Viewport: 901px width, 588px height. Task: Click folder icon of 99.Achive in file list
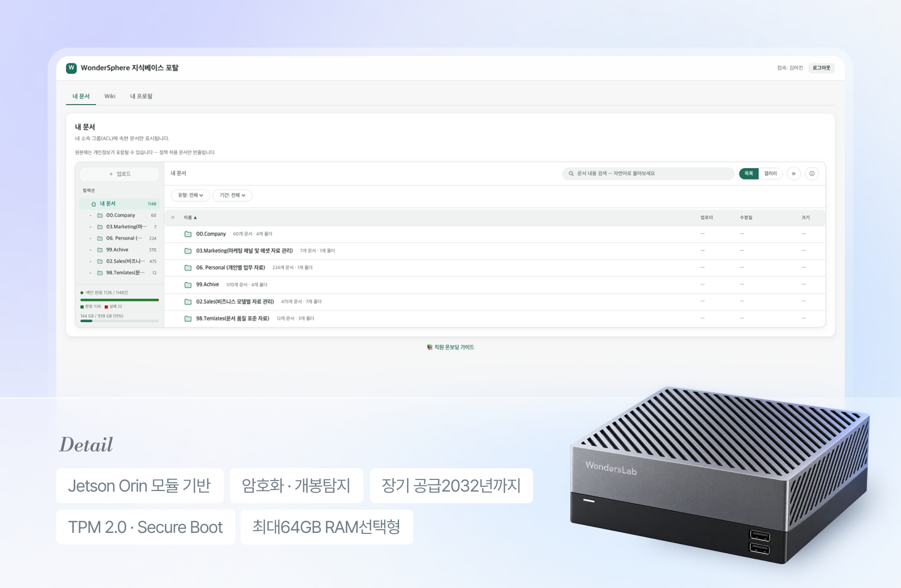pyautogui.click(x=188, y=285)
